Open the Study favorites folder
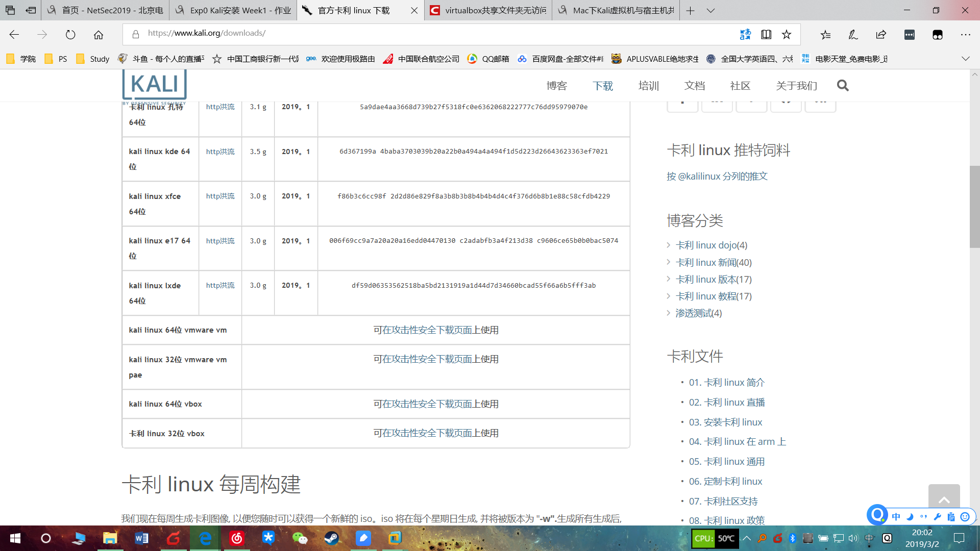Screen dimensions: 980x551 click(x=92, y=59)
